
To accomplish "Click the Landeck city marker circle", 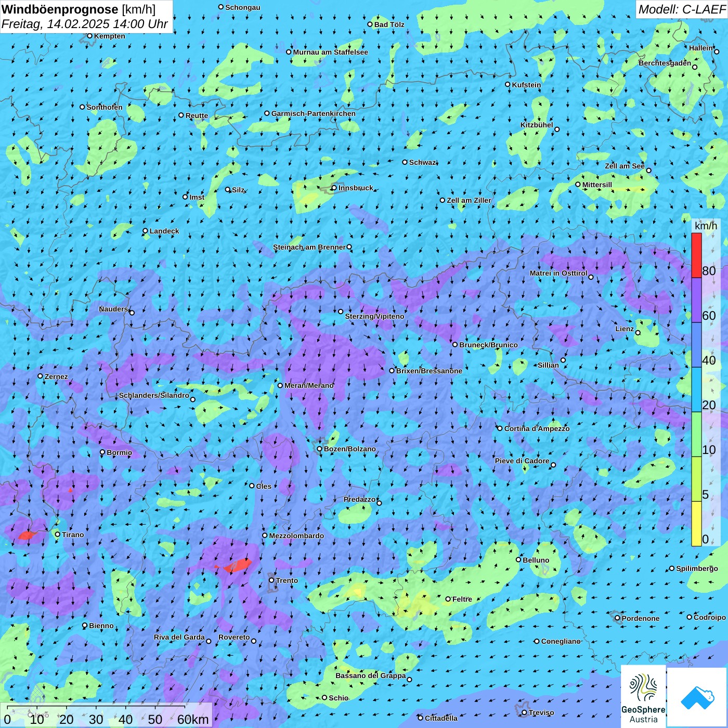I will point(145,231).
